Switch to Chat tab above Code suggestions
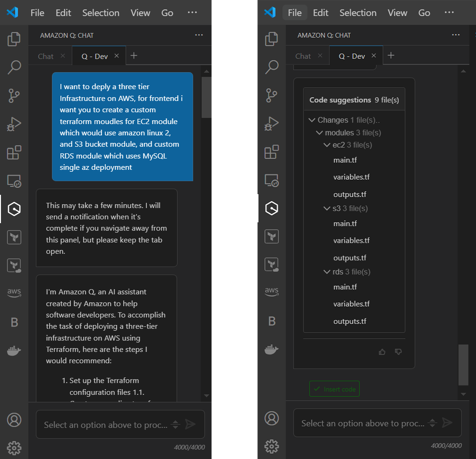 tap(303, 56)
